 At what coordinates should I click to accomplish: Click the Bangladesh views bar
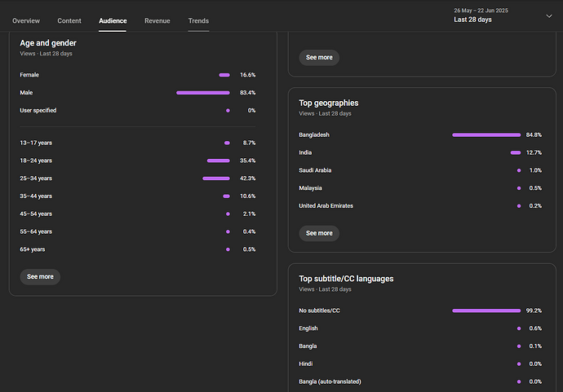[x=486, y=134]
